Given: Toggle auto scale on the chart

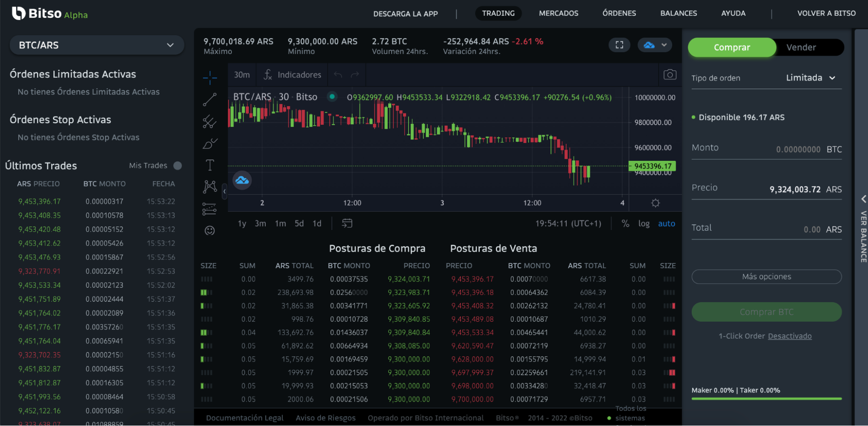Looking at the screenshot, I should [x=667, y=223].
